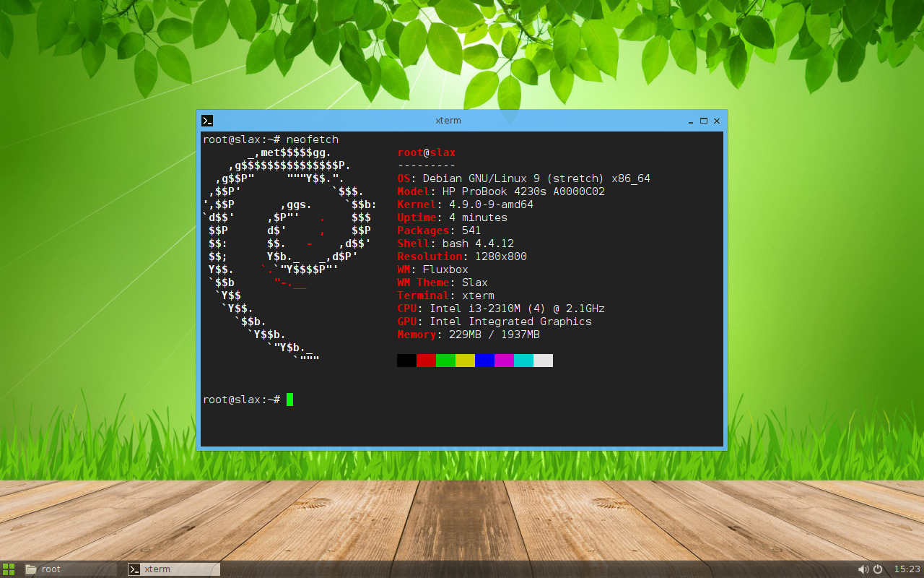Click the red color swatch in neofetch output
The height and width of the screenshot is (578, 924).
[x=426, y=360]
